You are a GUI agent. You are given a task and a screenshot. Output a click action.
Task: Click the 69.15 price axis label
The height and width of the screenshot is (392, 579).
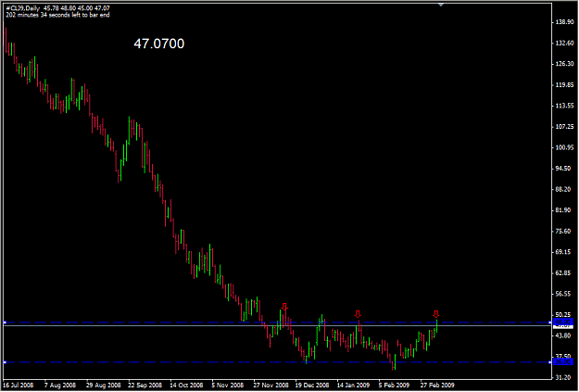point(563,252)
